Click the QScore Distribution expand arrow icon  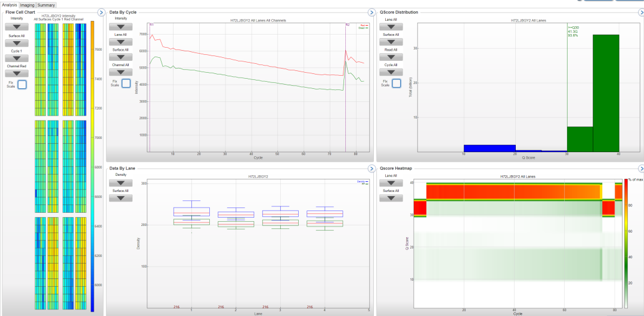[641, 12]
